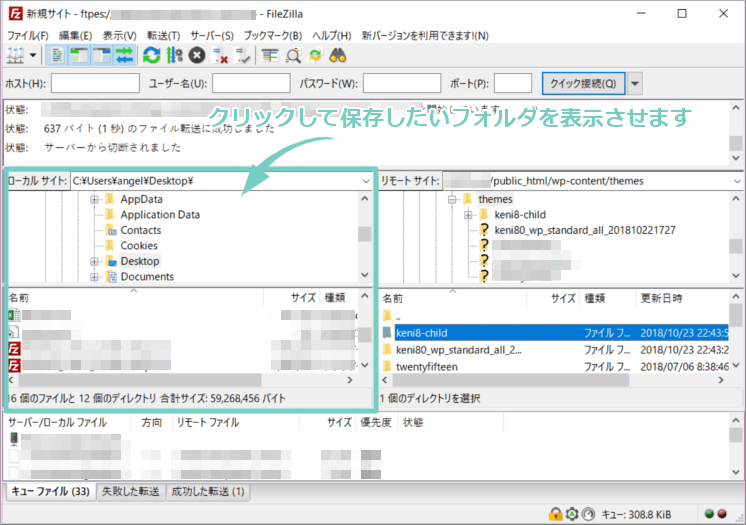Viewport: 746px width, 525px height.
Task: Click the parent directory '..' folder icon
Action: pyautogui.click(x=387, y=316)
